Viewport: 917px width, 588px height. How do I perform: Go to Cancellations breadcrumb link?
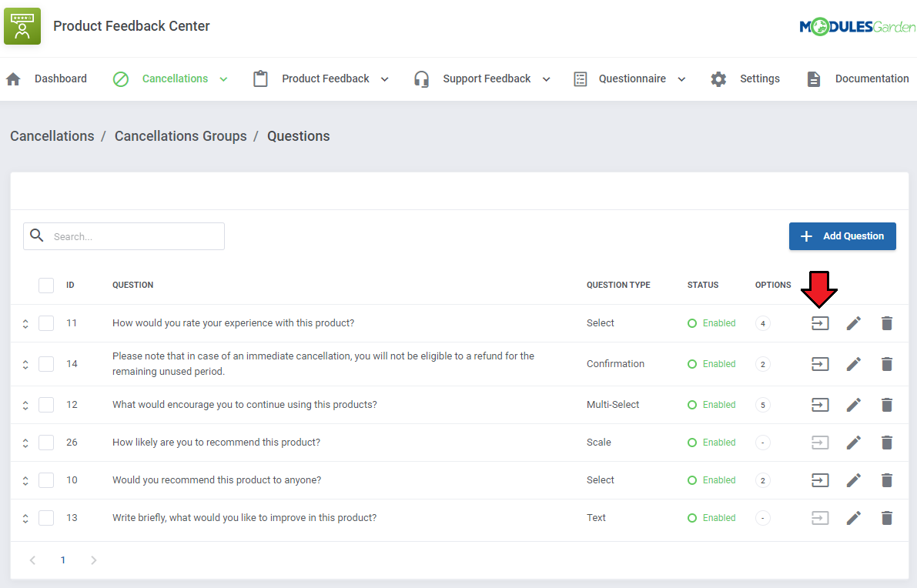pos(52,136)
